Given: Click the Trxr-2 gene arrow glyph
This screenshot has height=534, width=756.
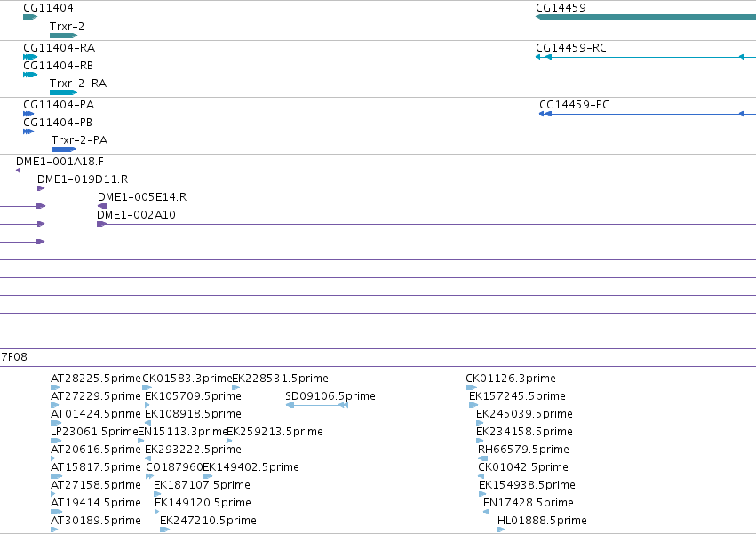Looking at the screenshot, I should 63,36.
